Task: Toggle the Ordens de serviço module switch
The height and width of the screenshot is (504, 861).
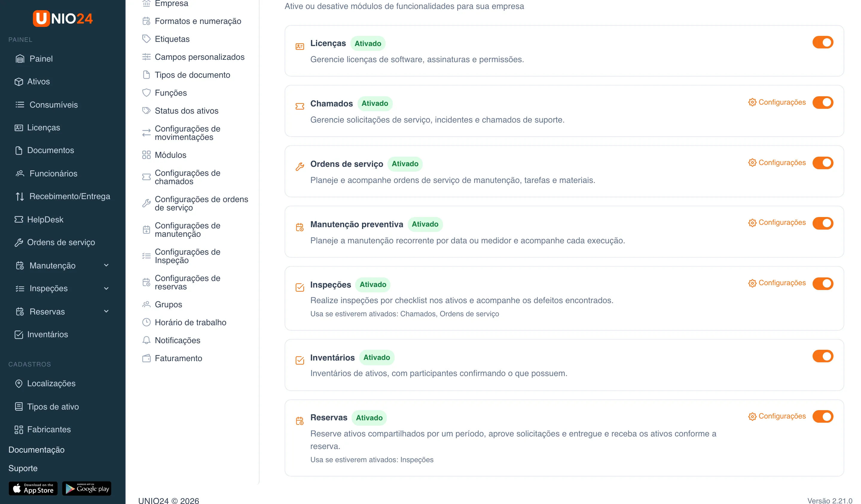Action: click(x=823, y=163)
